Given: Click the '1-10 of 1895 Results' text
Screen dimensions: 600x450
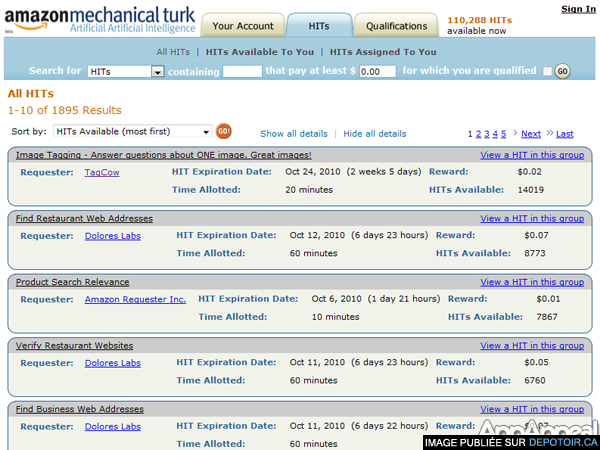Looking at the screenshot, I should (65, 110).
